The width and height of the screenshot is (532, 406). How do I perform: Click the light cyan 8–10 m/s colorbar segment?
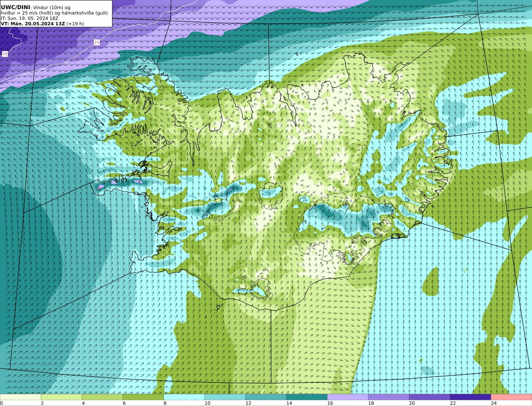[x=184, y=397]
